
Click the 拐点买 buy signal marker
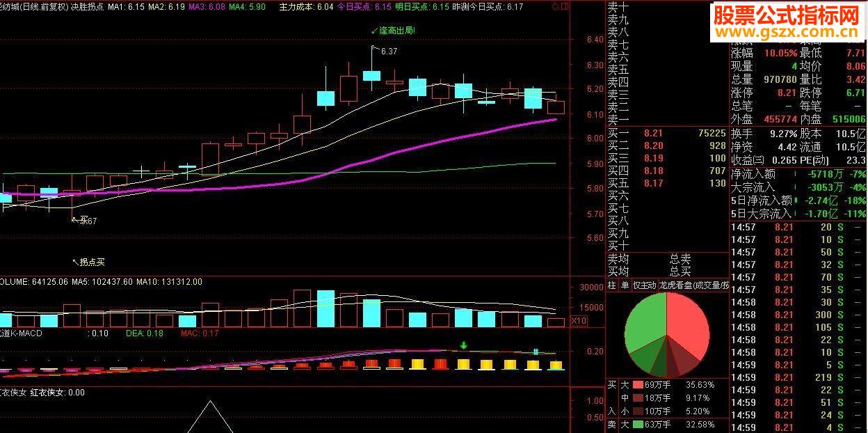click(x=88, y=262)
